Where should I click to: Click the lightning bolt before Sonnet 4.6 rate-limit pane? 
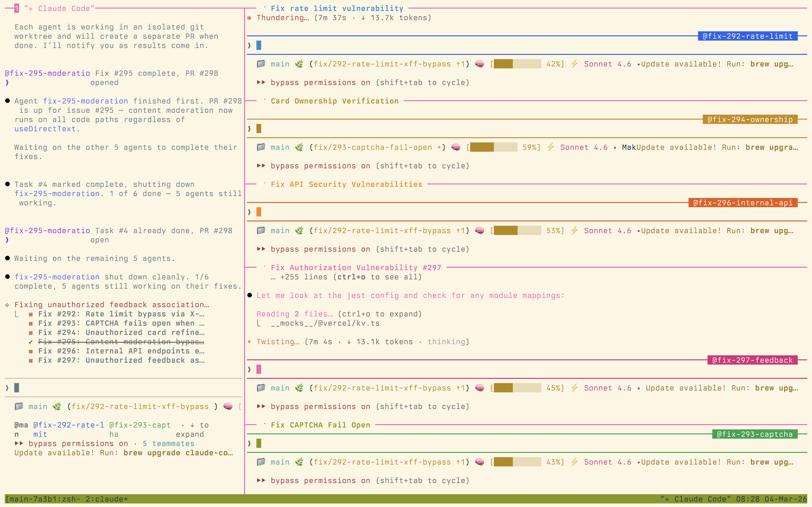click(x=574, y=64)
